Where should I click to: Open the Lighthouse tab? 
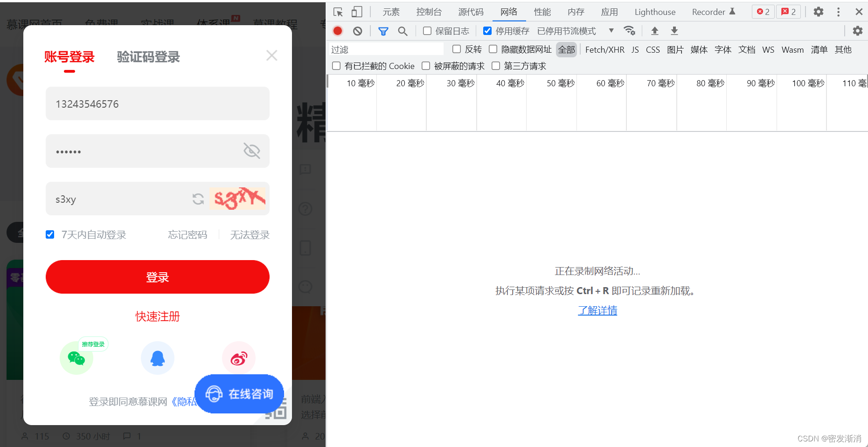(x=655, y=12)
